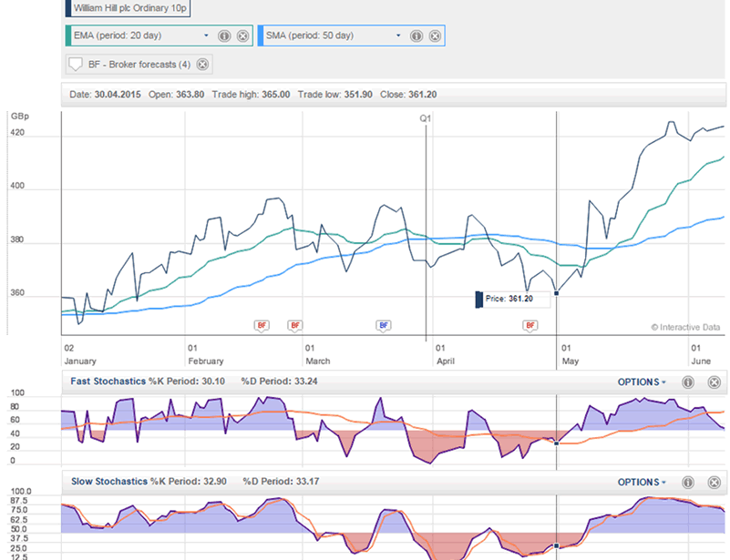The height and width of the screenshot is (560, 730).
Task: Click the Broker forecasts speech bubble icon
Action: click(77, 65)
